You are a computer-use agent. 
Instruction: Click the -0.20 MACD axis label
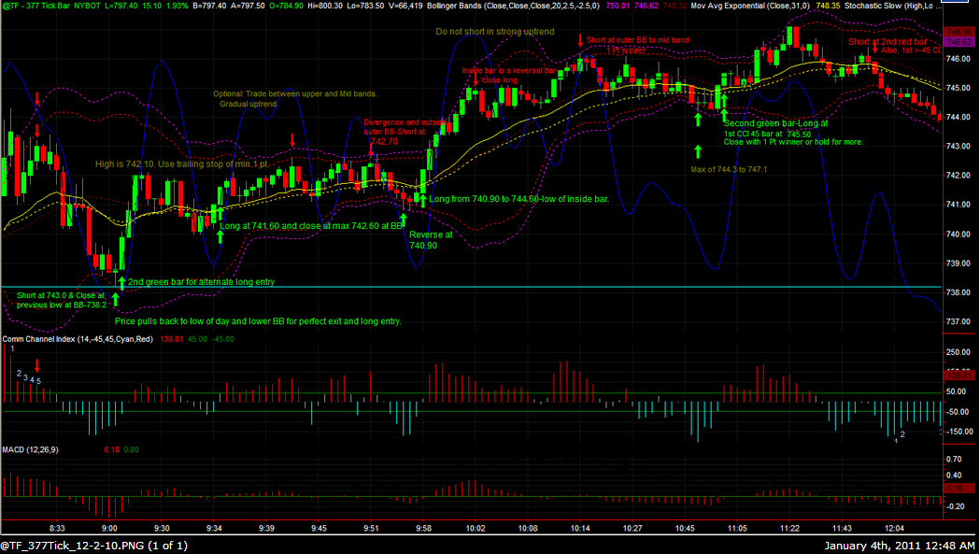(x=953, y=506)
